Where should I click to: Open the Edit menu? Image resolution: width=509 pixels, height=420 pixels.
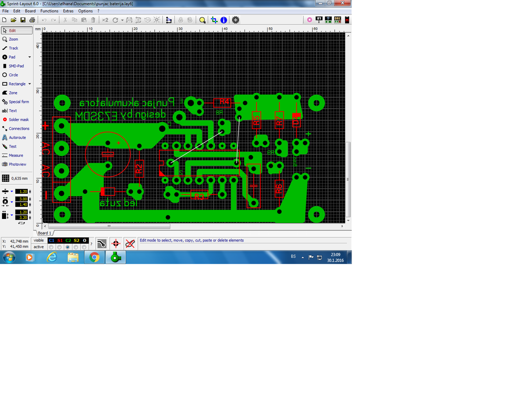click(x=17, y=11)
